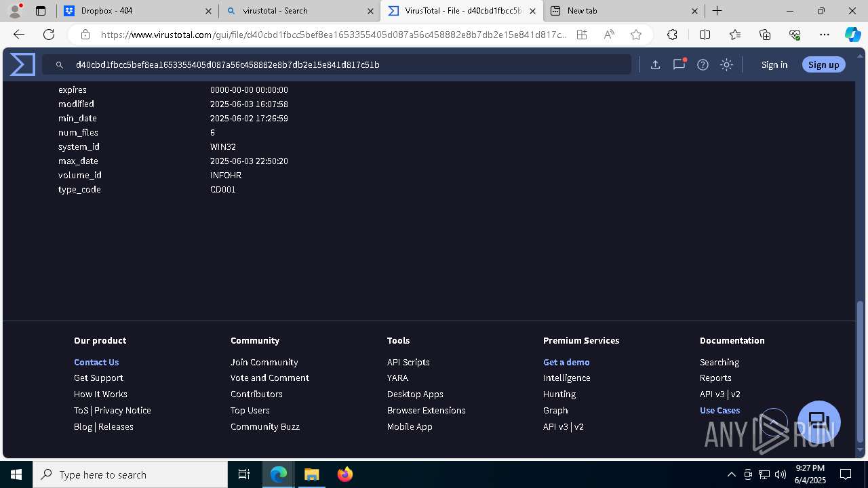Screen dimensions: 868x488
Task: Open the Copilot sidebar icon
Action: click(x=852, y=35)
